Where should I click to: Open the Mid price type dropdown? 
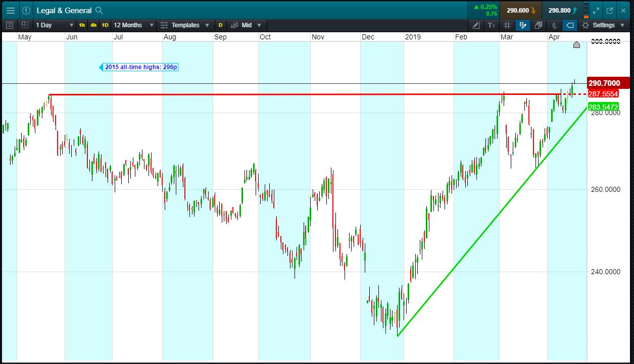[x=247, y=25]
